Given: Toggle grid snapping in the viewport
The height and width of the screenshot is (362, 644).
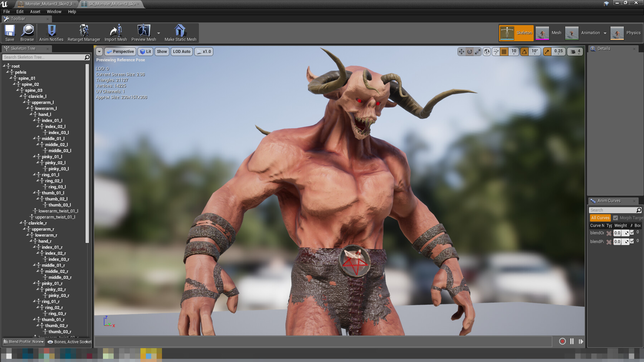Looking at the screenshot, I should click(x=503, y=51).
